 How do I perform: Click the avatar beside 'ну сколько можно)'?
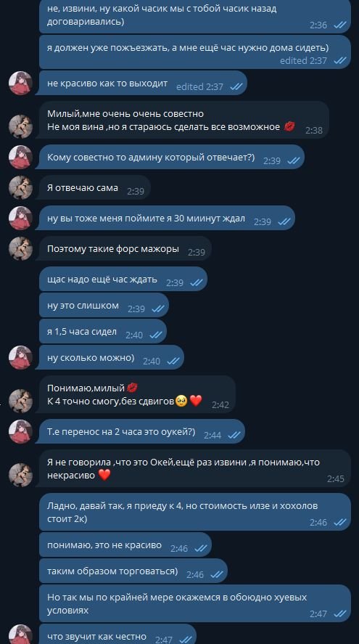[x=20, y=357]
